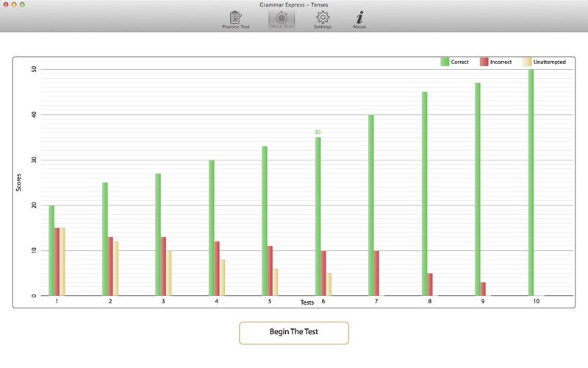The height and width of the screenshot is (368, 588).
Task: Click the green zoom window button
Action: 23,4
